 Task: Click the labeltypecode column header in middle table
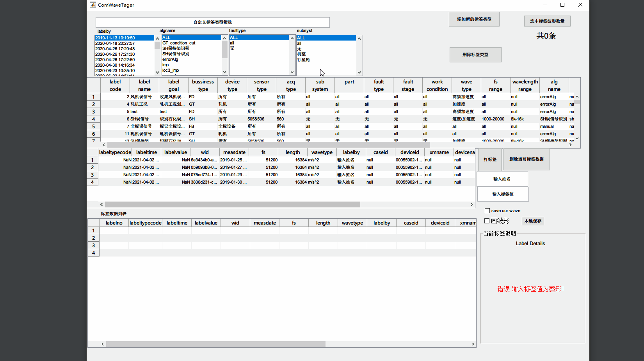[115, 152]
